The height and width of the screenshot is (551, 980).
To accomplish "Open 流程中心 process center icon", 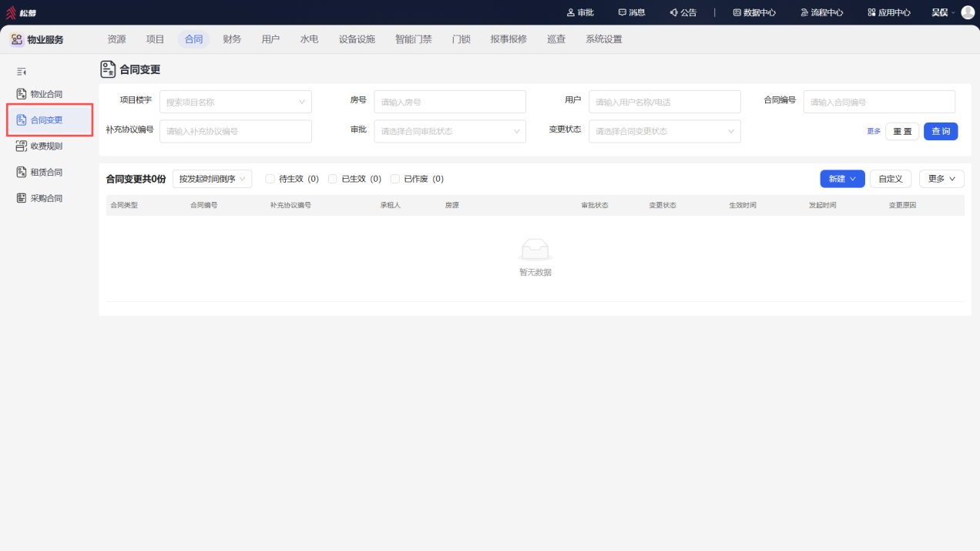I will tap(804, 12).
